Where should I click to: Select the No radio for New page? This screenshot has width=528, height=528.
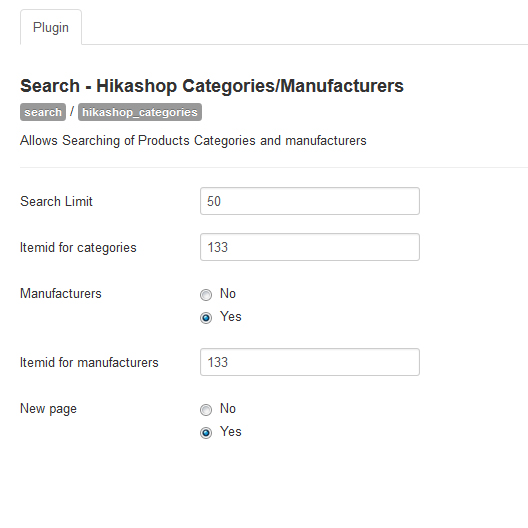(x=206, y=410)
